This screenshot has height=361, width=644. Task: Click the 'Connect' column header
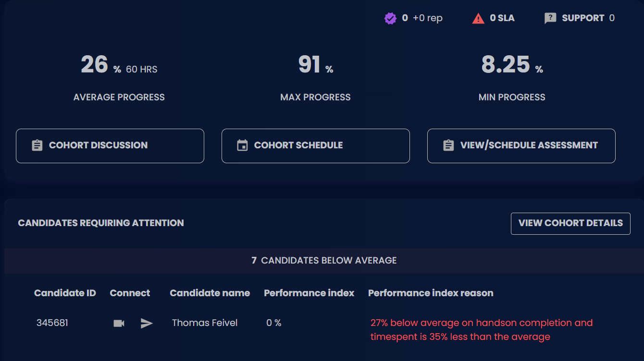click(130, 293)
